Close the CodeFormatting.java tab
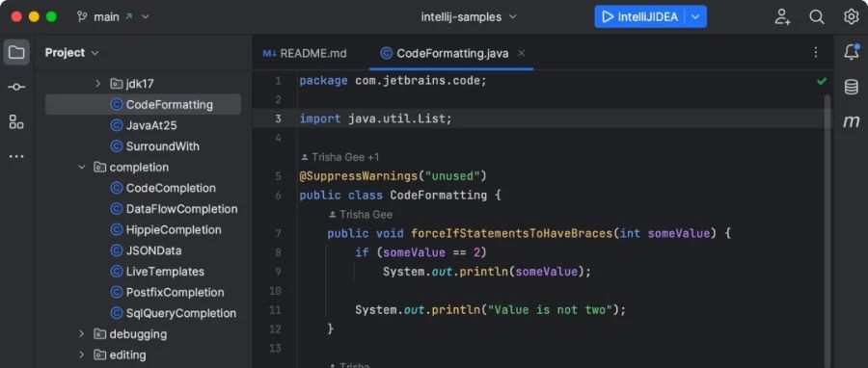 (x=521, y=53)
